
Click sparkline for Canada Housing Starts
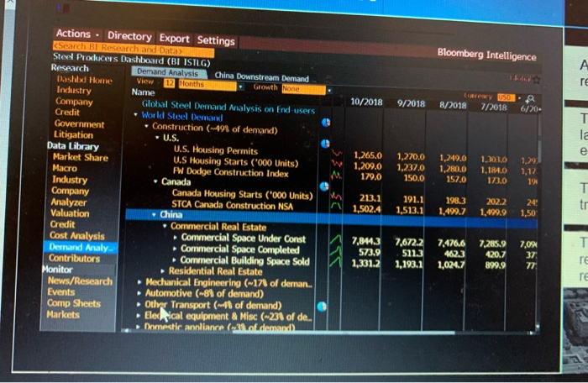(x=336, y=197)
